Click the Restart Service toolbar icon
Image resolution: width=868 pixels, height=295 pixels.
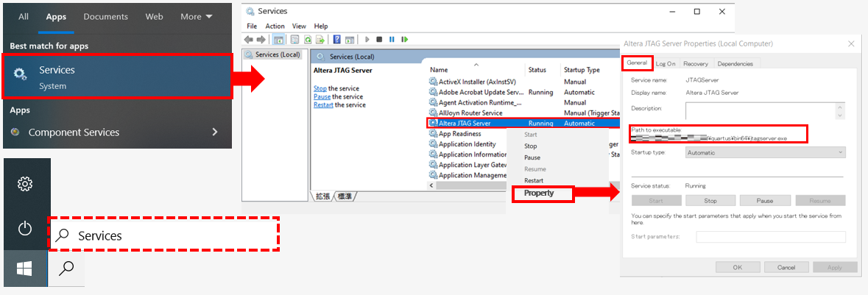[403, 40]
